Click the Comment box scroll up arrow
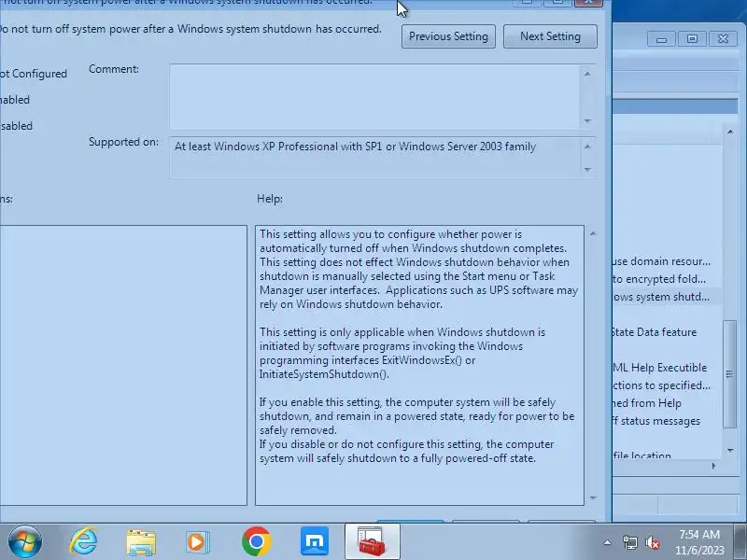The width and height of the screenshot is (747, 560). tap(587, 74)
